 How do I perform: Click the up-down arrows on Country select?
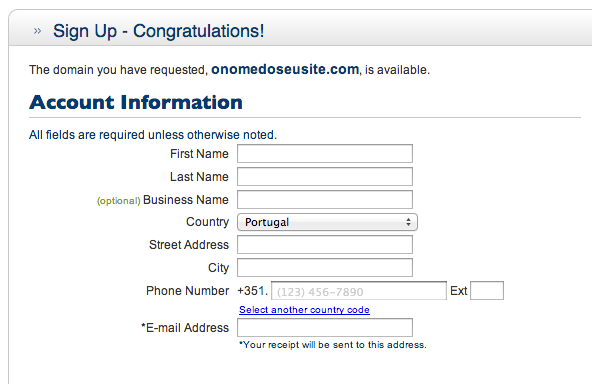pyautogui.click(x=408, y=222)
